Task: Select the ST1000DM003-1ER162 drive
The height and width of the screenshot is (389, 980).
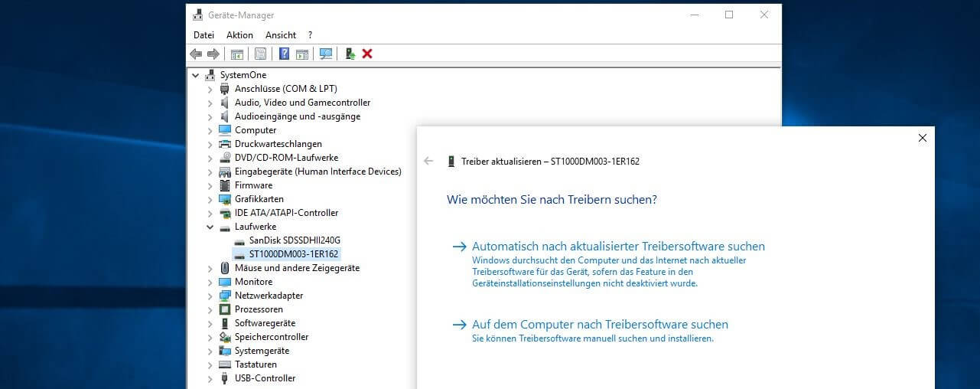Action: [294, 254]
